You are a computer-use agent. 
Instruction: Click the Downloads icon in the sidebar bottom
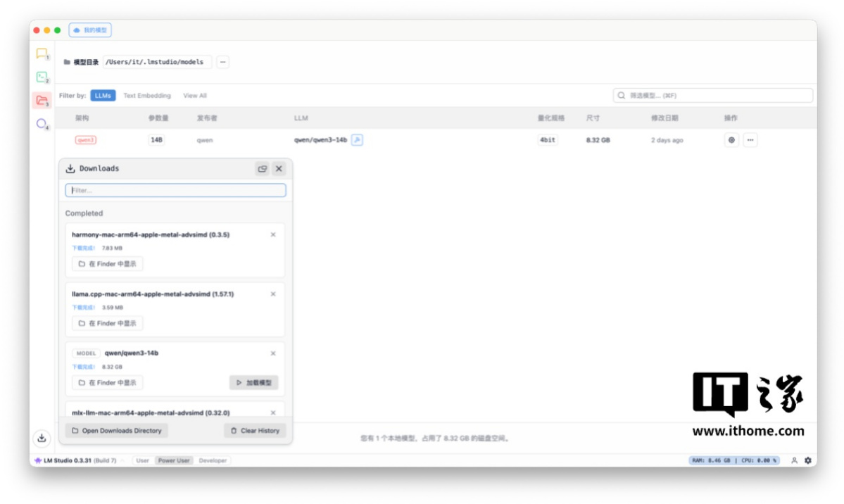pyautogui.click(x=42, y=438)
